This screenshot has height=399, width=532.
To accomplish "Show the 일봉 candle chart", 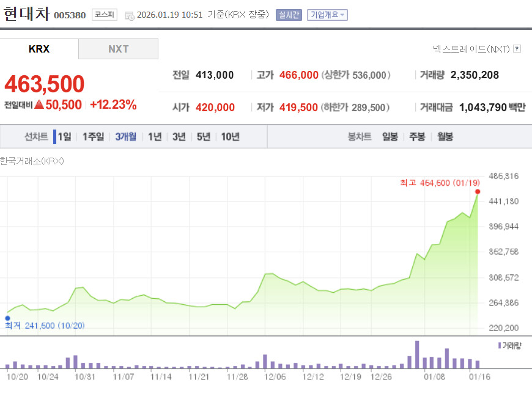I will point(390,137).
